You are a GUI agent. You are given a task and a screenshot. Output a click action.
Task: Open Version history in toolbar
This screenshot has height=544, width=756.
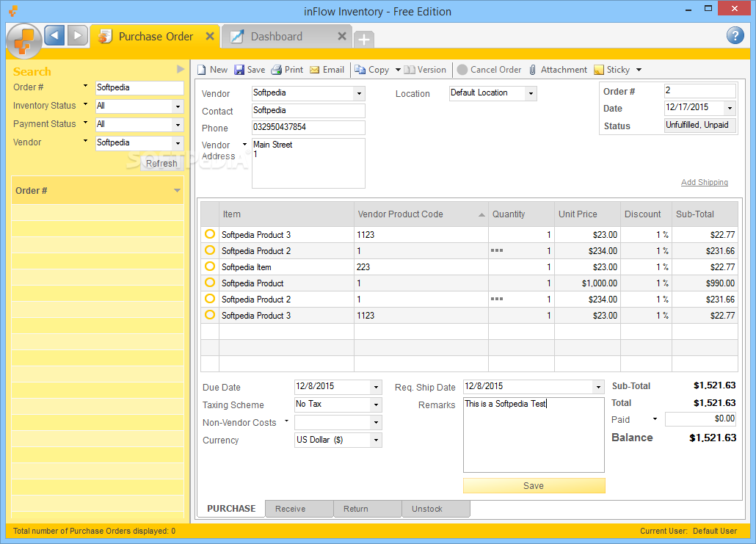pos(425,70)
